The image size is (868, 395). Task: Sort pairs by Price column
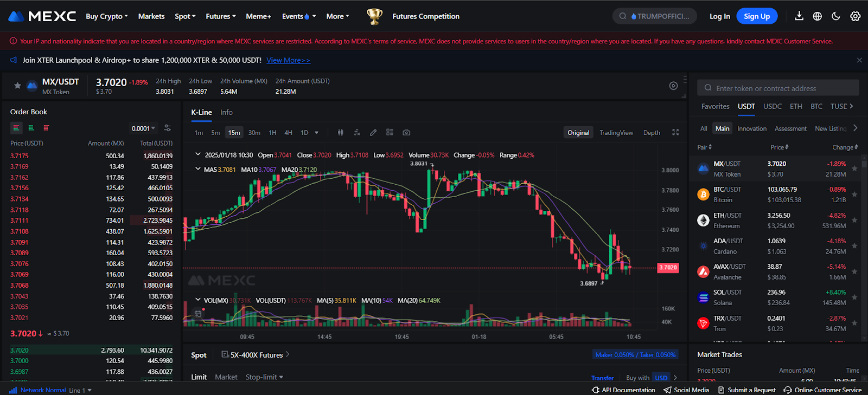click(x=780, y=147)
